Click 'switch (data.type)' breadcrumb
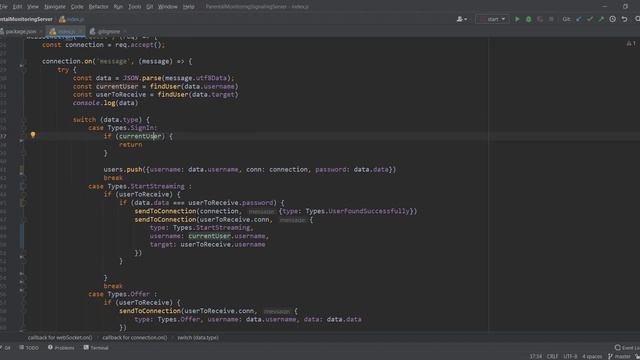The height and width of the screenshot is (360, 640). pyautogui.click(x=198, y=338)
